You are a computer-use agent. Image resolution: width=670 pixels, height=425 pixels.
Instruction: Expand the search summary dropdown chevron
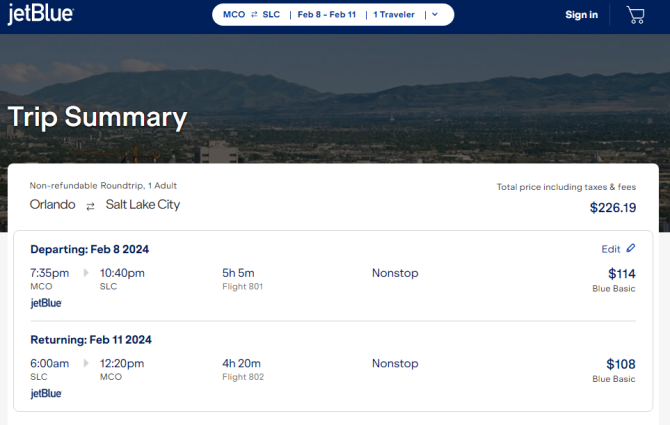(x=435, y=15)
